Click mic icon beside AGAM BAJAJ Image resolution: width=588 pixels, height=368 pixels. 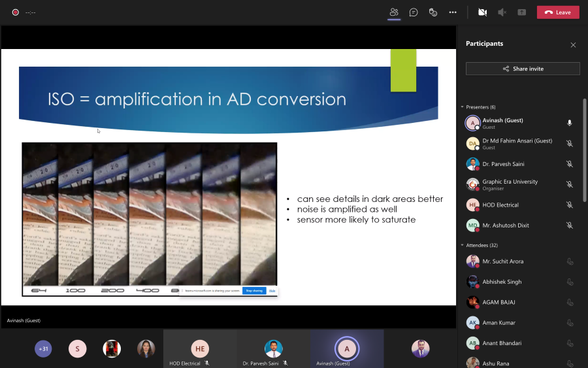tap(570, 303)
